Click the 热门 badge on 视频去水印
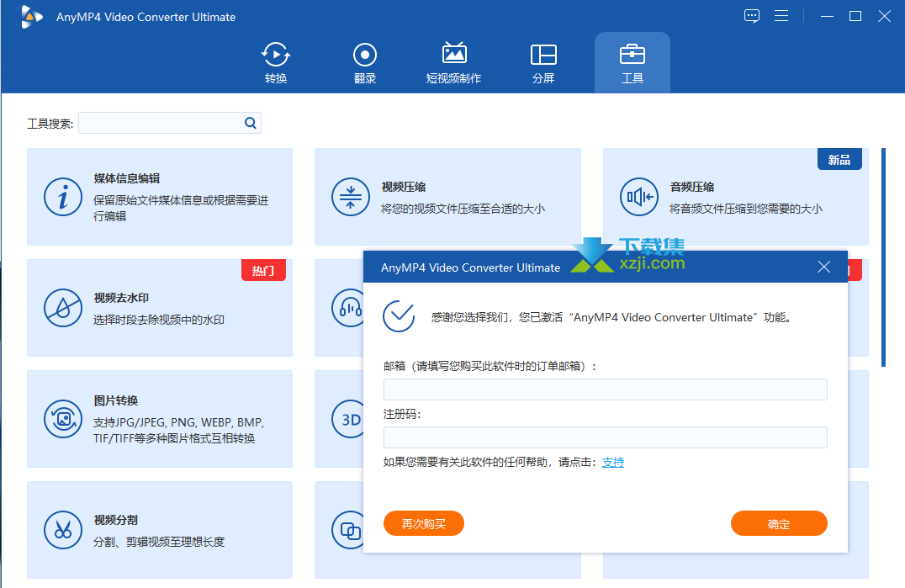905x588 pixels. 263,271
